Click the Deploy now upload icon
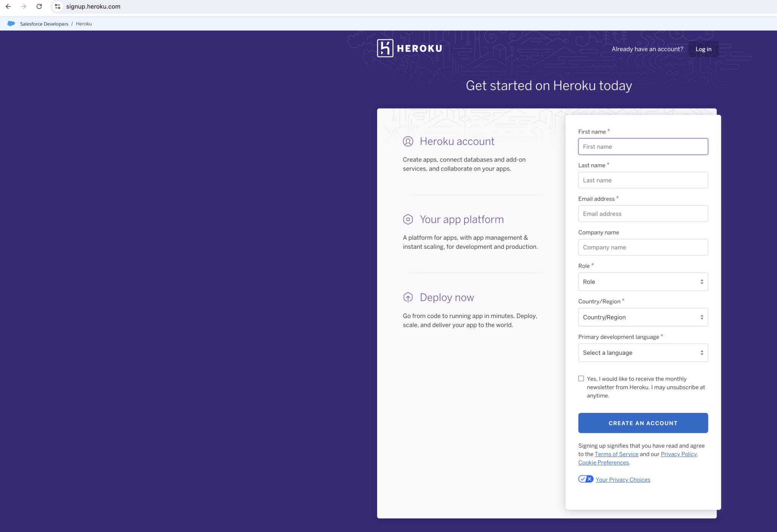Screen dimensions: 777x532 pyautogui.click(x=408, y=297)
